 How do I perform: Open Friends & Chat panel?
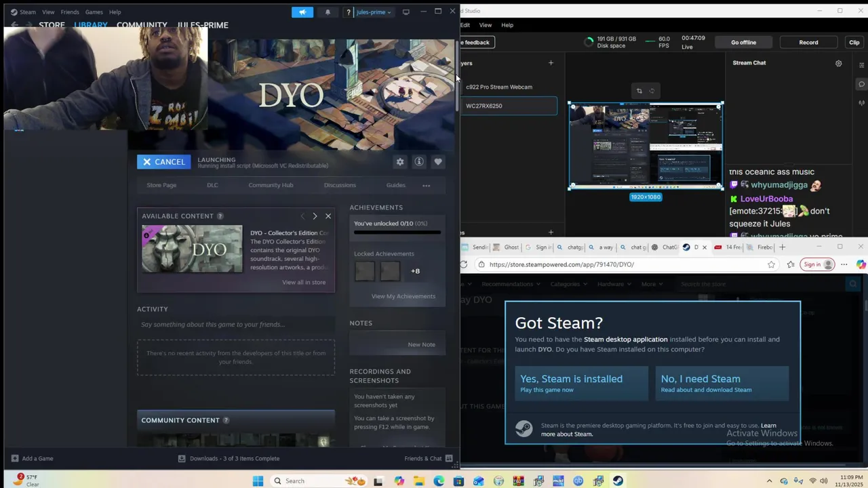pyautogui.click(x=429, y=459)
